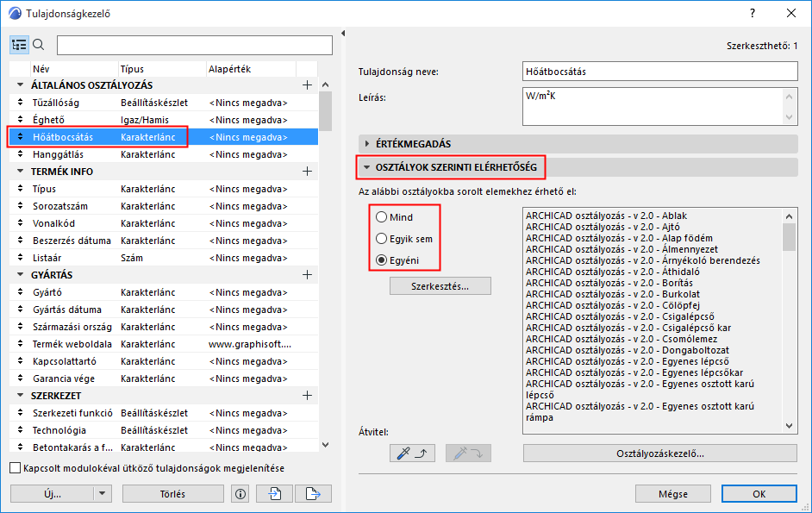The width and height of the screenshot is (812, 513).
Task: Click the Új... button
Action: [x=53, y=494]
